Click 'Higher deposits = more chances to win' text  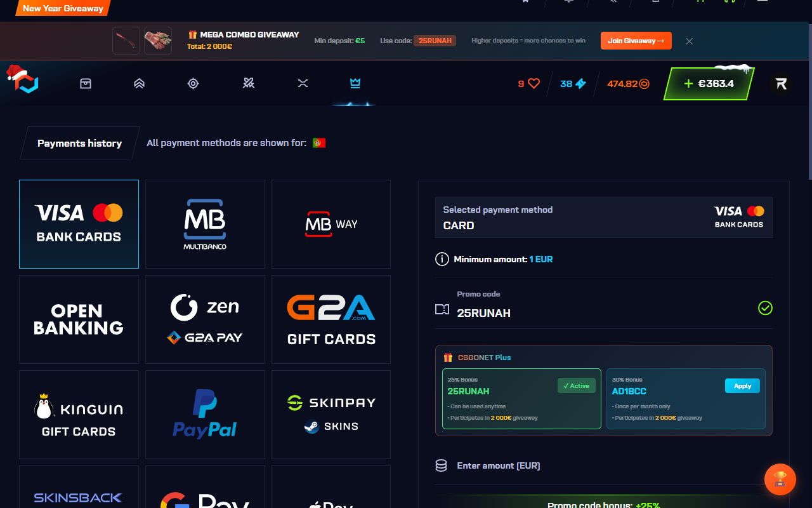point(528,41)
